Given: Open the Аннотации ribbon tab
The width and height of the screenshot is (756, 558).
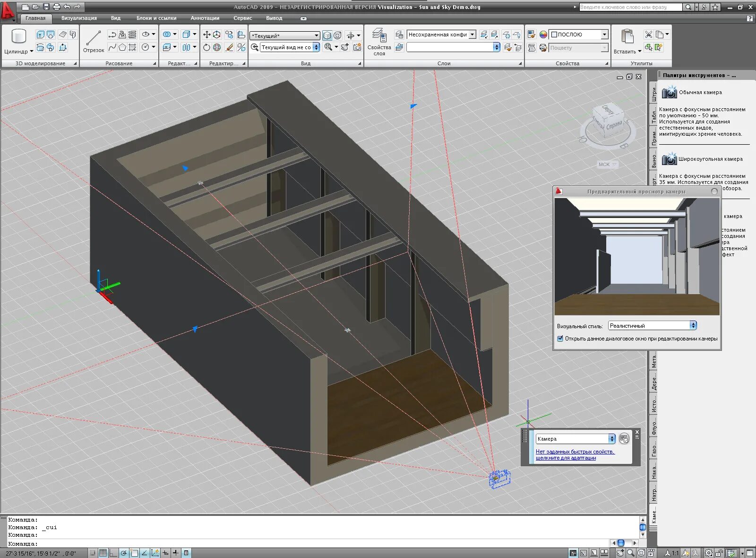Looking at the screenshot, I should 205,18.
